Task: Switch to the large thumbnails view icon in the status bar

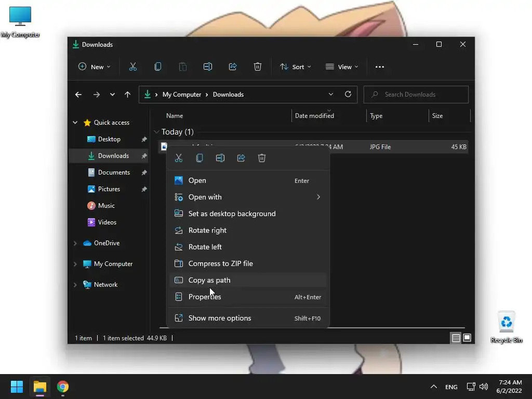Action: click(x=467, y=338)
